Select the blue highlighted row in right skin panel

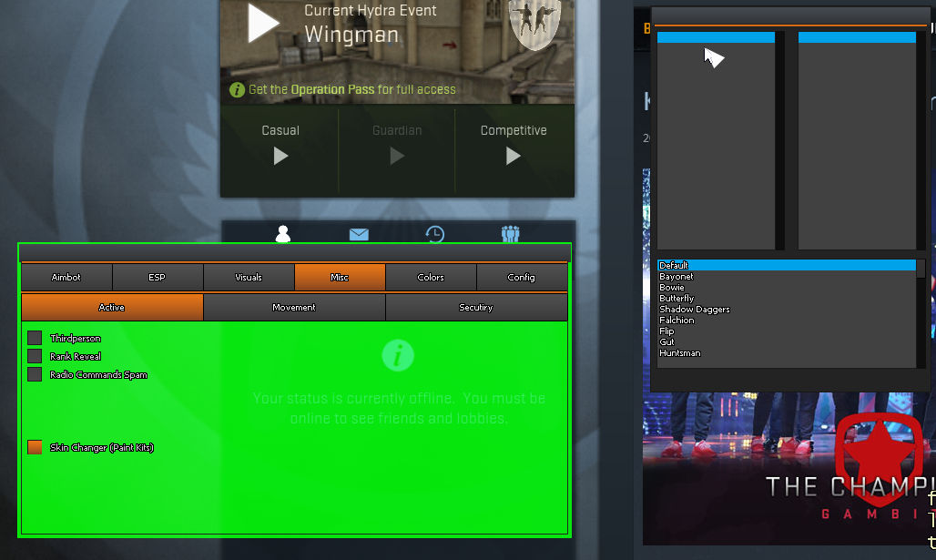point(857,37)
